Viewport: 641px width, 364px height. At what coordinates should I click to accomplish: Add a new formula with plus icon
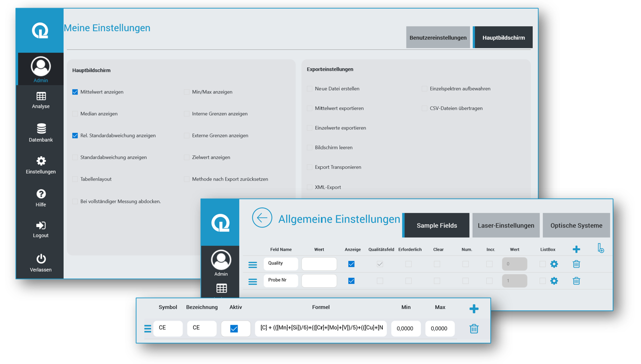[474, 308]
